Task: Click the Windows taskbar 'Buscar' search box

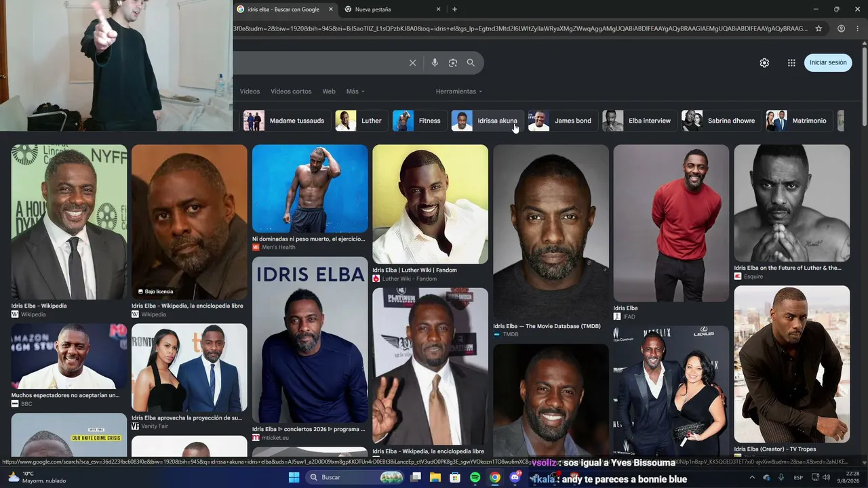Action: (356, 478)
